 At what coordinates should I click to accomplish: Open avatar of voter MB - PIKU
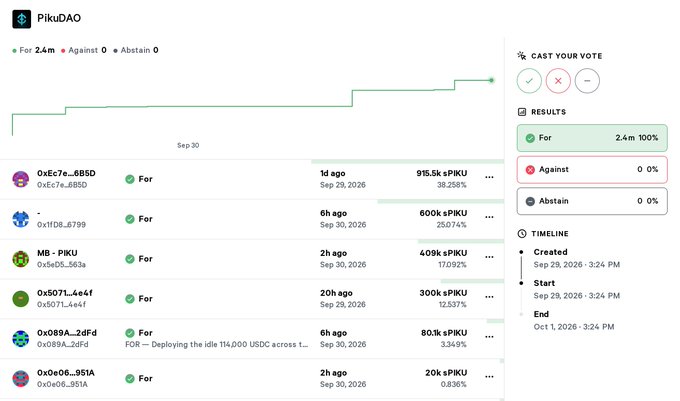point(21,259)
